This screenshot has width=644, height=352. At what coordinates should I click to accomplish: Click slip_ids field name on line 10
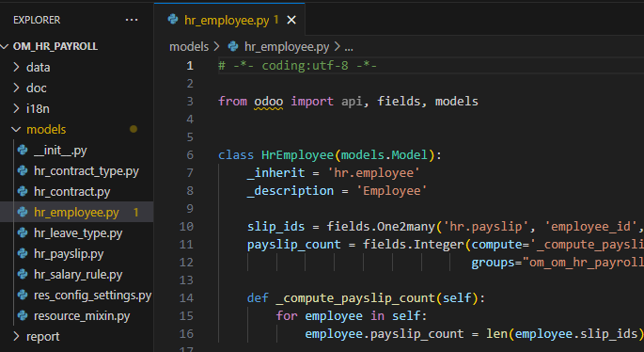click(x=276, y=227)
